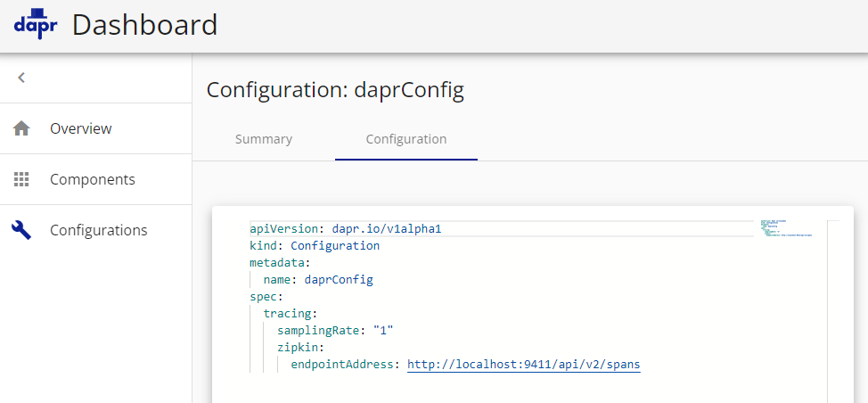Click the Dashboard title text

[x=144, y=25]
